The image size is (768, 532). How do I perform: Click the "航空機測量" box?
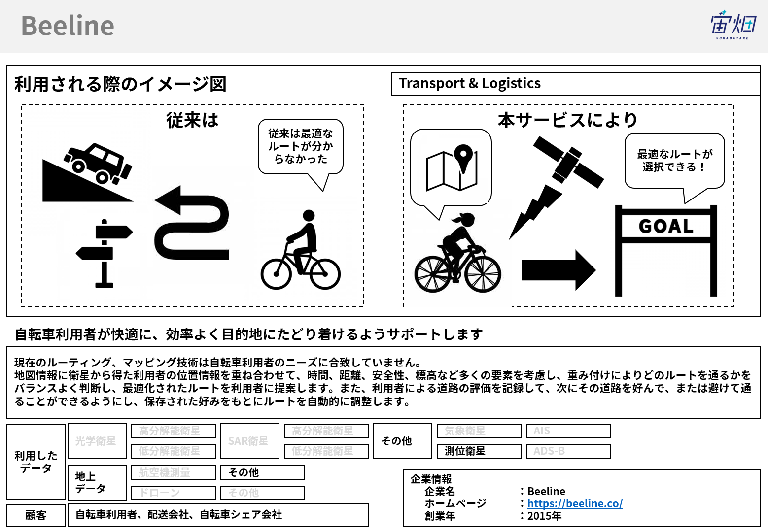(x=174, y=473)
